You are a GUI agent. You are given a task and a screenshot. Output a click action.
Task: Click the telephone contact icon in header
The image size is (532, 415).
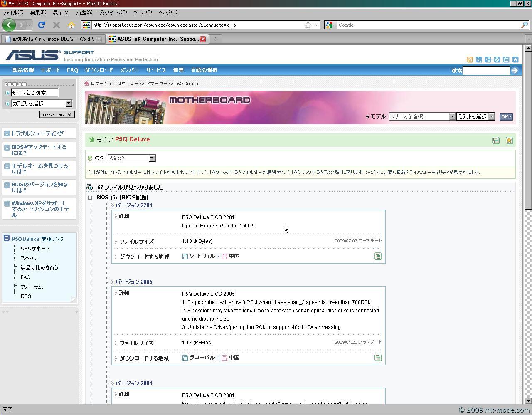(x=497, y=59)
